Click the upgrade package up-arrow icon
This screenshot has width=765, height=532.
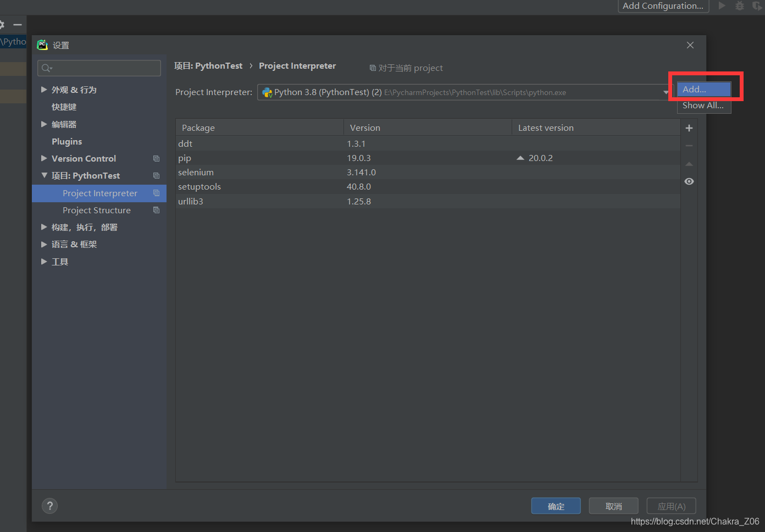pyautogui.click(x=689, y=164)
